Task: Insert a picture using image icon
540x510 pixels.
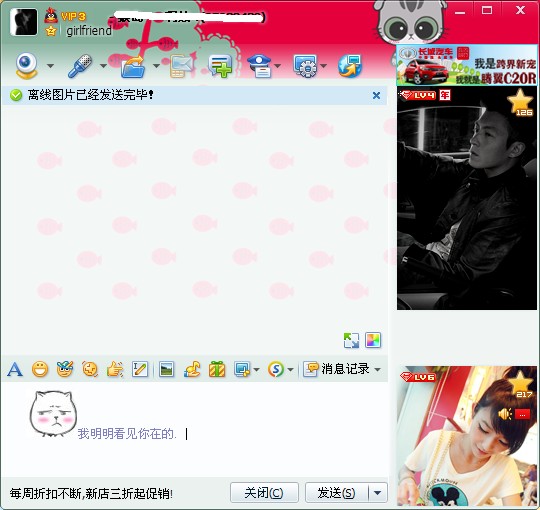Action: click(167, 370)
